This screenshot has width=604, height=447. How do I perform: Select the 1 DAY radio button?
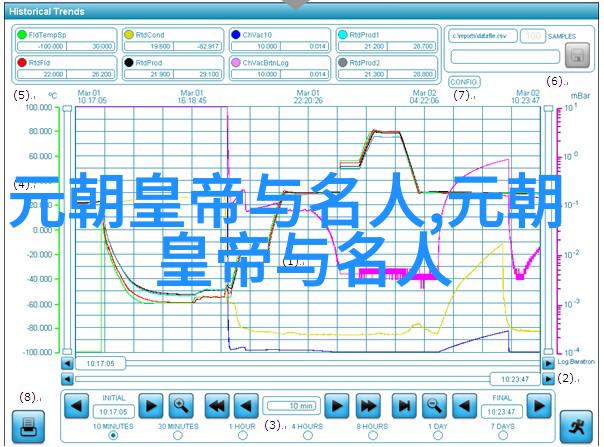(438, 435)
